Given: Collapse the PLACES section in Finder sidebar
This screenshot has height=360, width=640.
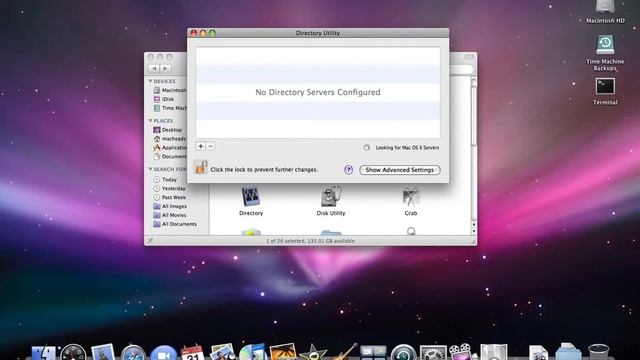Looking at the screenshot, I should [150, 121].
